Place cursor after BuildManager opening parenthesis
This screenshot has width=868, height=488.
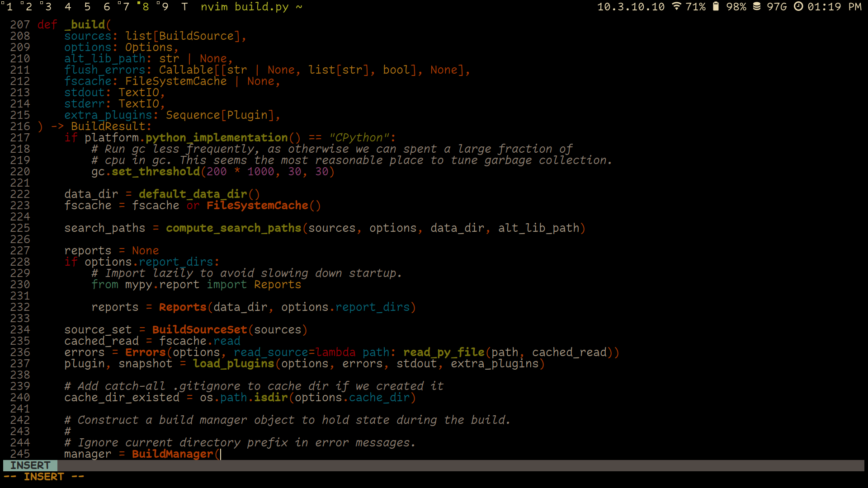pos(221,454)
